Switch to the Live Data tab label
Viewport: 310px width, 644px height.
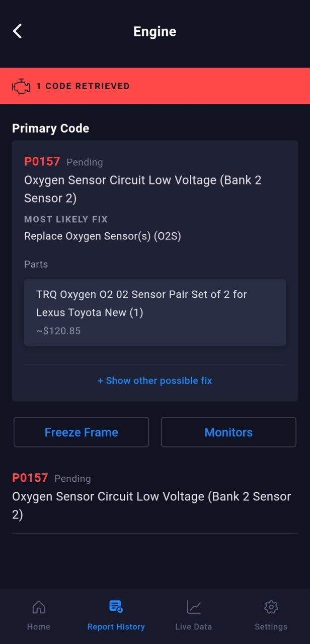pos(193,627)
